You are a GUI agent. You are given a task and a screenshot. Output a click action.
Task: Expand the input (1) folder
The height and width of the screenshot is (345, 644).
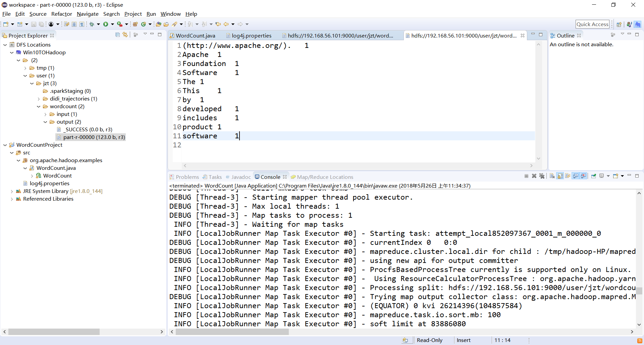click(45, 114)
